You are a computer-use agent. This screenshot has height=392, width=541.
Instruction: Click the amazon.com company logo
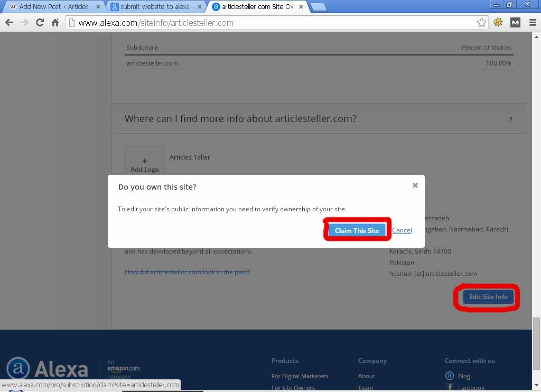pos(123,369)
